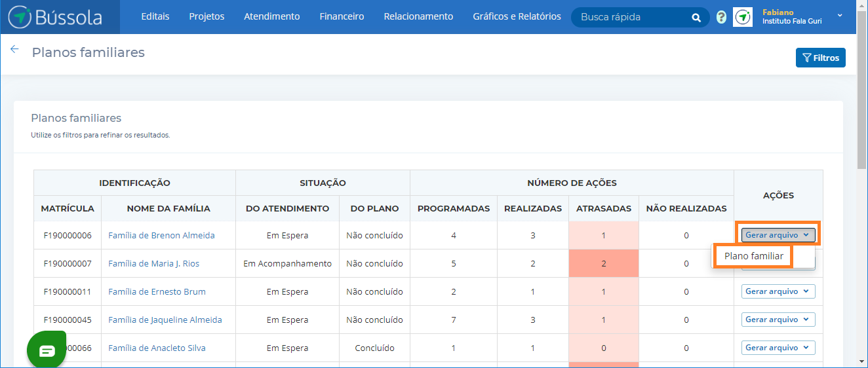Click matrícula F190000007 cell
Image resolution: width=868 pixels, height=368 pixels.
pyautogui.click(x=68, y=263)
